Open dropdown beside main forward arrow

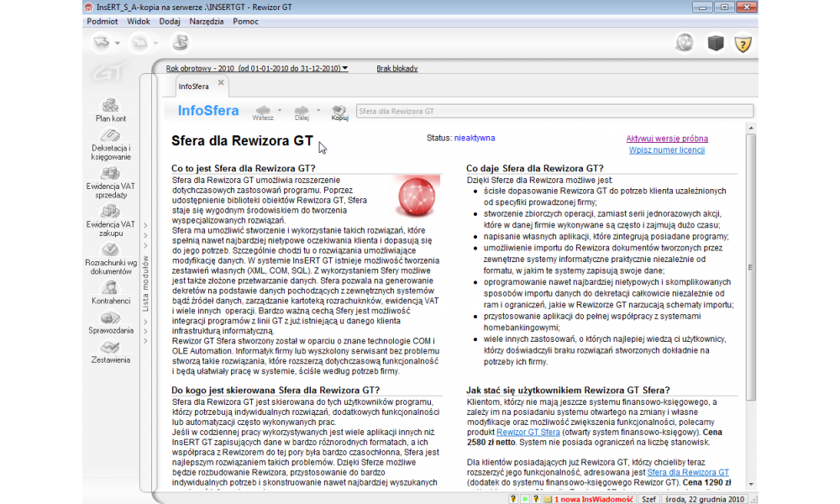156,43
